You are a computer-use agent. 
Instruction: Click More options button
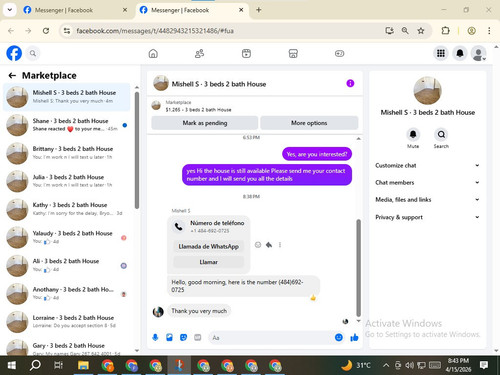click(309, 123)
